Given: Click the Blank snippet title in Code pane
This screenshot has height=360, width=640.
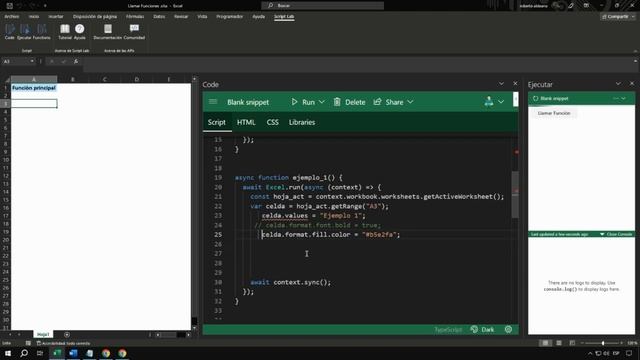Looking at the screenshot, I should pos(248,102).
